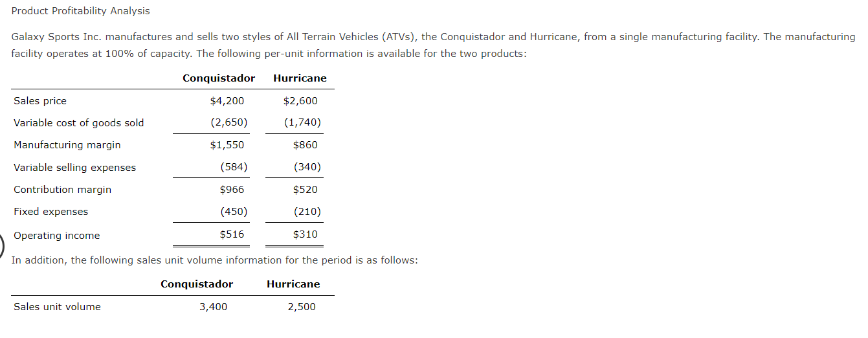Click the (340) Hurricane selling expense value
868x338 pixels.
[307, 167]
